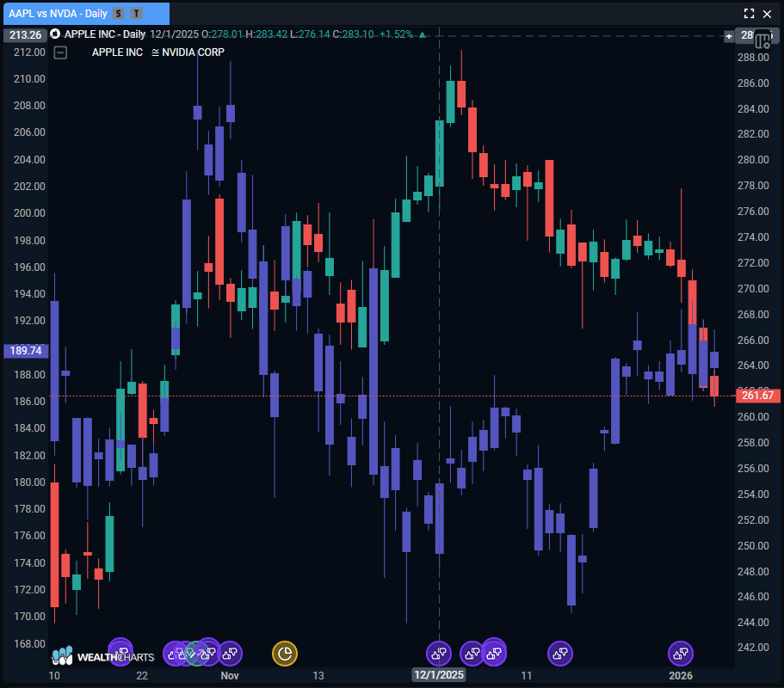The height and width of the screenshot is (688, 784).
Task: Click the sentiment thumbs icon near the Nov label
Action: pos(230,654)
